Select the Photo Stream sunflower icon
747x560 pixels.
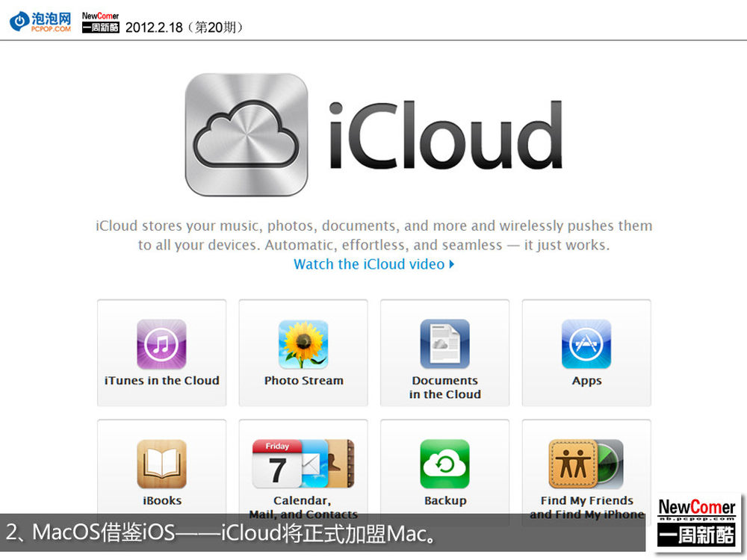tap(303, 343)
